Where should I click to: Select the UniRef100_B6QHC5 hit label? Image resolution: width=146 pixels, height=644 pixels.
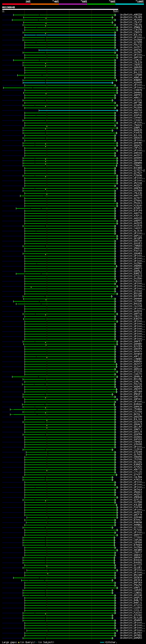(x=131, y=387)
